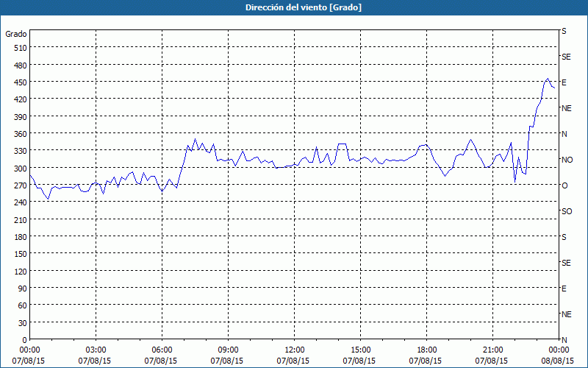Click the topmost 'S' compass label
Image resolution: width=588 pixels, height=368 pixels.
tap(564, 31)
